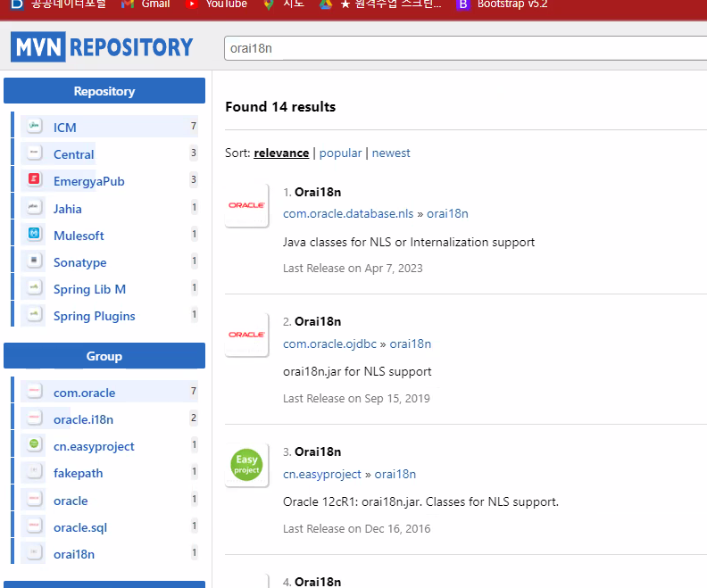Filter by oracle.sql group link

pyautogui.click(x=80, y=527)
